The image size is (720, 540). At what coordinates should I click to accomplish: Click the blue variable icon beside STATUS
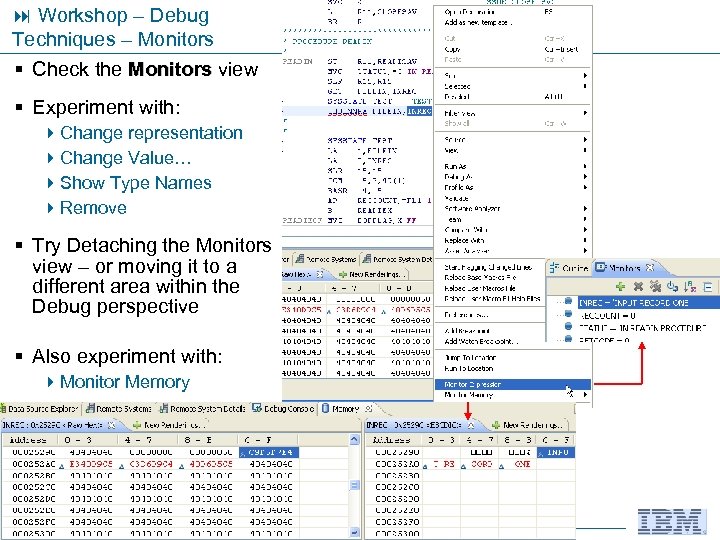click(568, 326)
